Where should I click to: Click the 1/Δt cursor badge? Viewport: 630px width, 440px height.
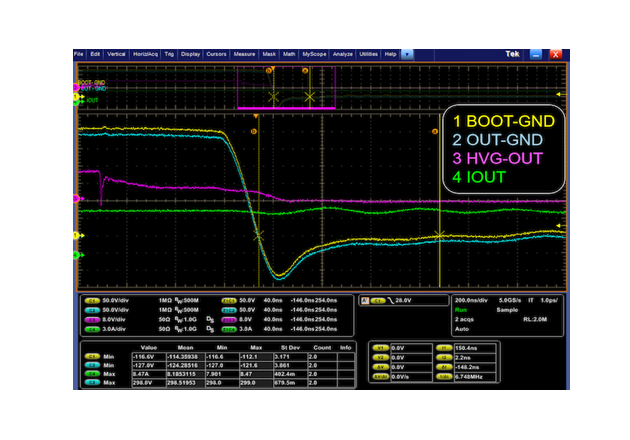[444, 377]
